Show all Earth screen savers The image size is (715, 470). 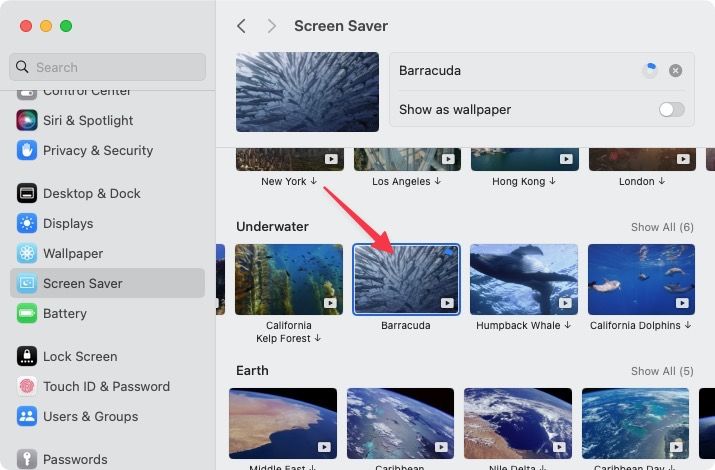pos(661,371)
